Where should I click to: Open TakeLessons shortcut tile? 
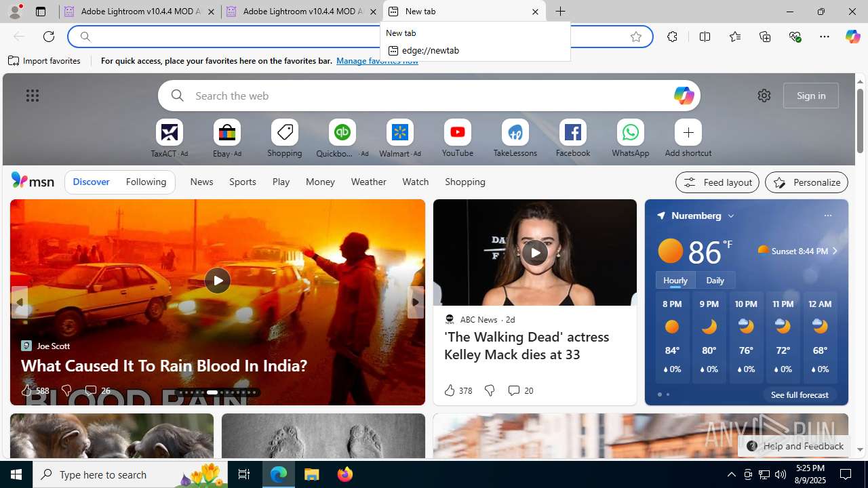pyautogui.click(x=515, y=139)
